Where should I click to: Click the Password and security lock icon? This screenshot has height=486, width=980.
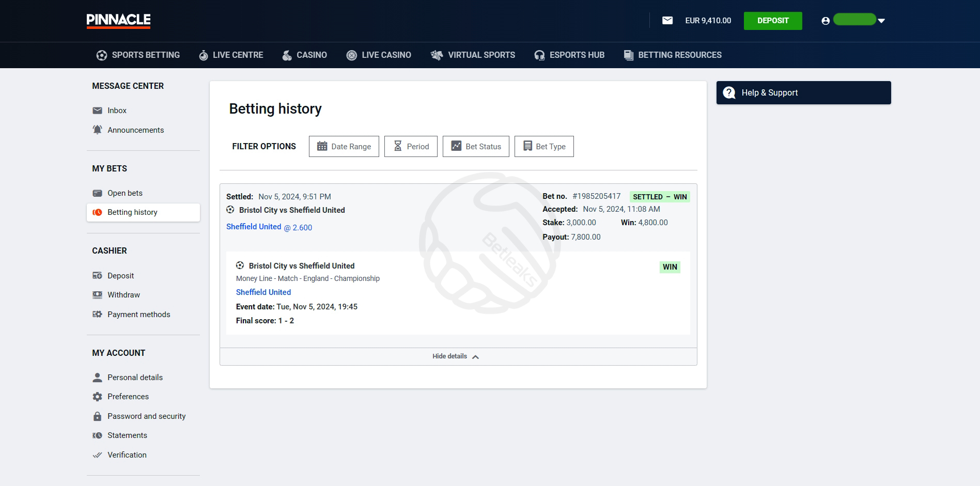(x=97, y=416)
